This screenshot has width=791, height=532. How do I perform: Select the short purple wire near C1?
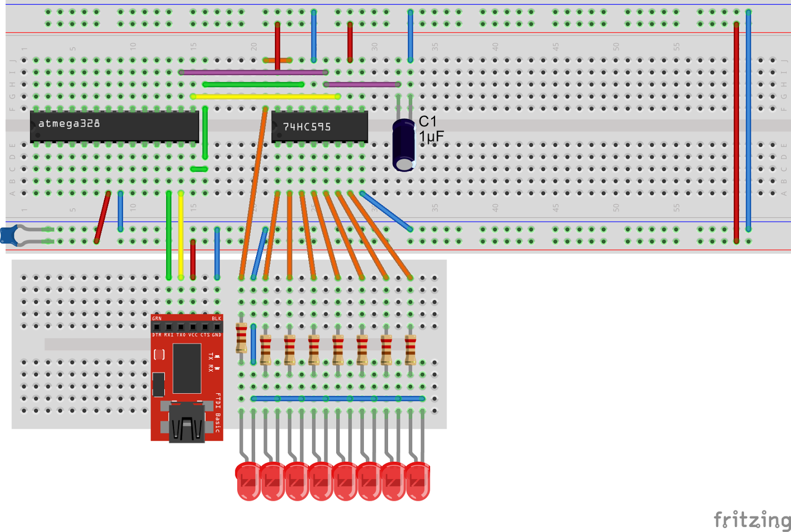point(362,85)
